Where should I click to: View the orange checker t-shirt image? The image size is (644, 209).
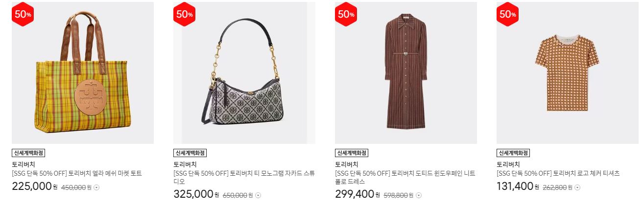point(568,73)
